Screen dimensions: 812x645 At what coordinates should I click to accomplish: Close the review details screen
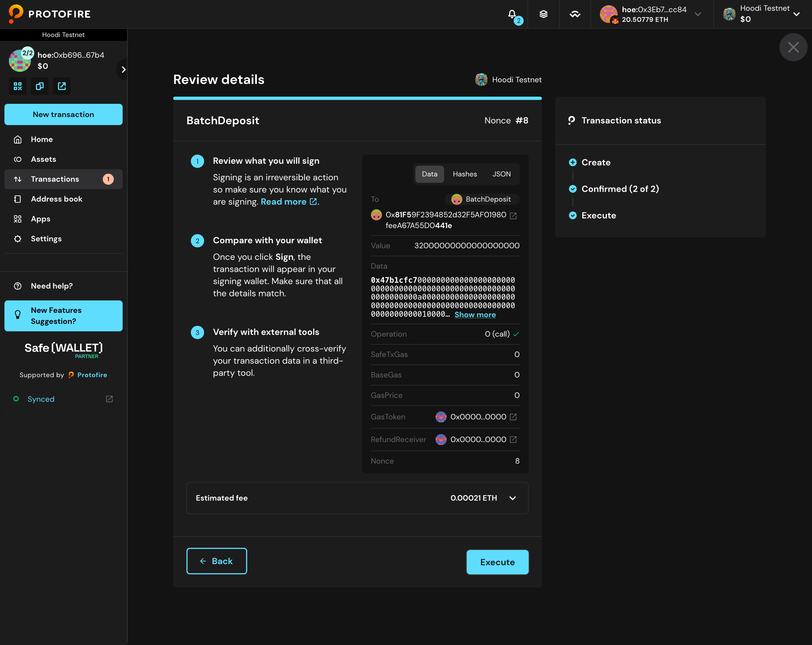pos(793,47)
